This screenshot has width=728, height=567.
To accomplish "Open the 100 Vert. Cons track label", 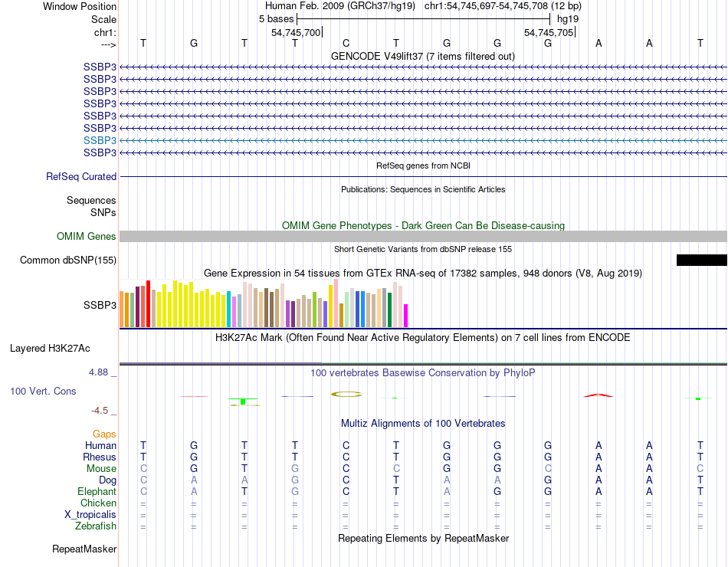I will tap(43, 391).
